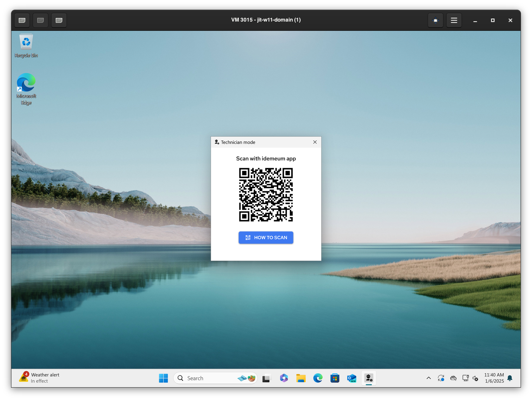The height and width of the screenshot is (400, 532).
Task: Close the Technician mode dialog
Action: point(315,142)
